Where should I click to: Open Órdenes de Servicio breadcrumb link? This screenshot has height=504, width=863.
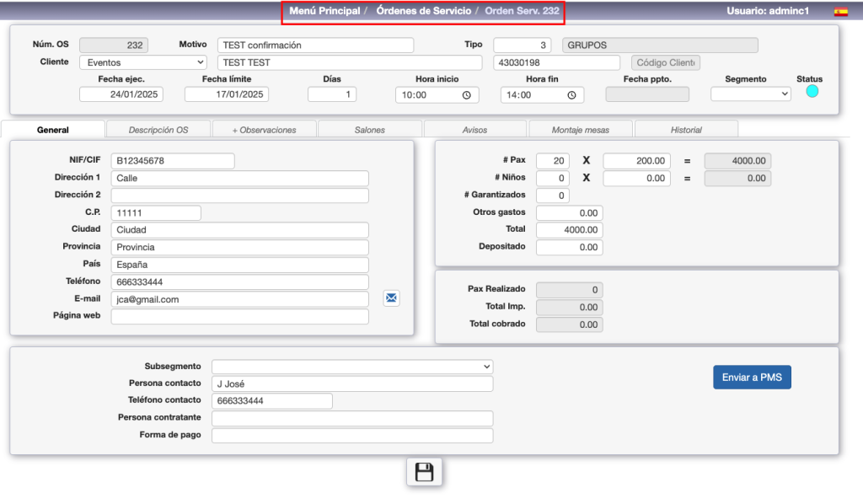coord(423,11)
